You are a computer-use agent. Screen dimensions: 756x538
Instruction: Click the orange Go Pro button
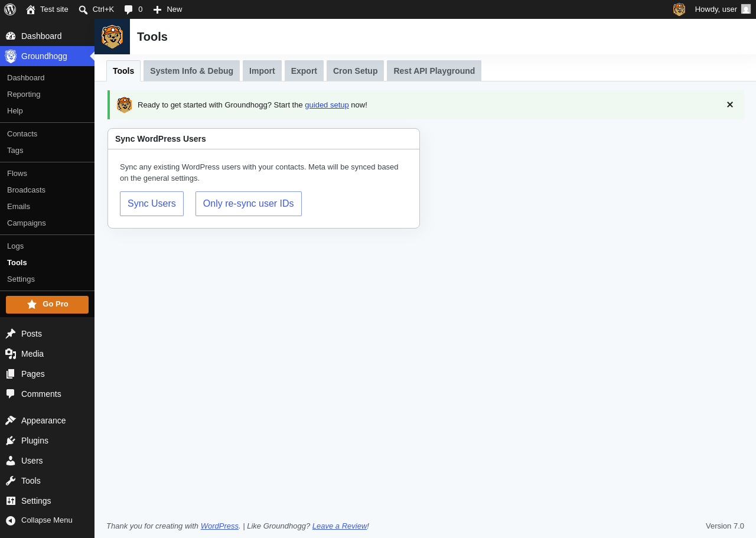coord(47,305)
